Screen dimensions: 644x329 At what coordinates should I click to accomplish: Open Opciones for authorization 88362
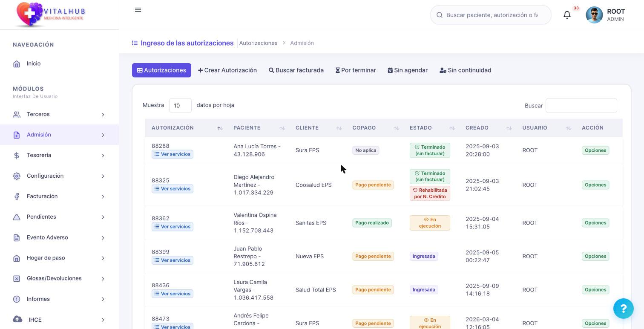pyautogui.click(x=595, y=223)
